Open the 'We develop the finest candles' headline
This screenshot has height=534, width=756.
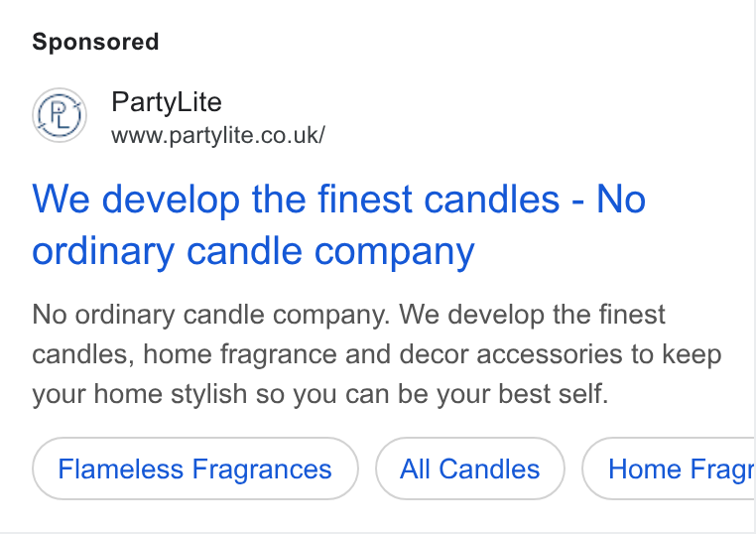tap(338, 224)
